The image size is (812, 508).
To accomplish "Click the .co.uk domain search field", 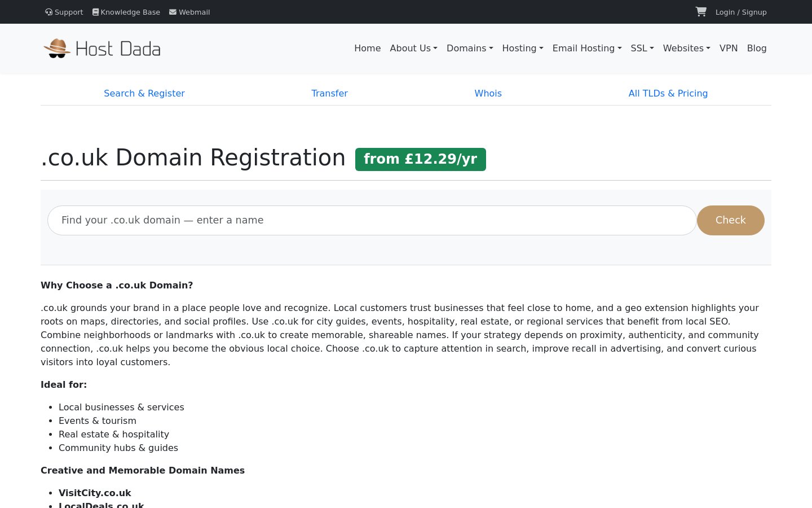I will pos(372,220).
